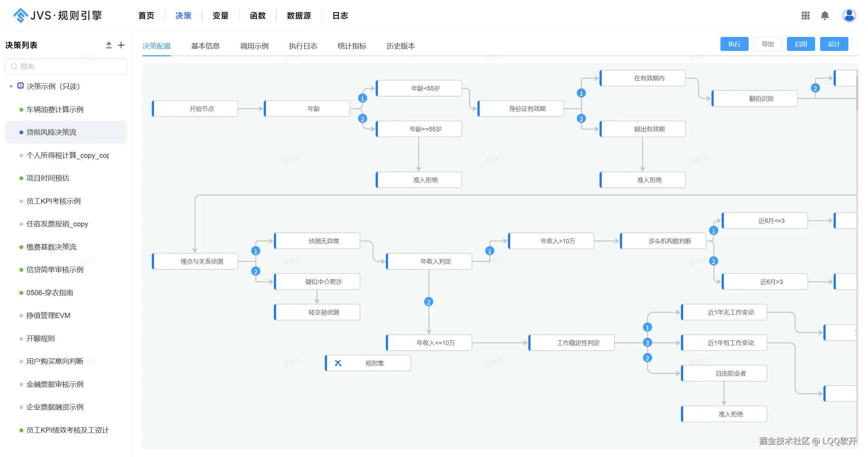
Task: Collapse the 决策示例（只读） tree arrow
Action: [11, 87]
